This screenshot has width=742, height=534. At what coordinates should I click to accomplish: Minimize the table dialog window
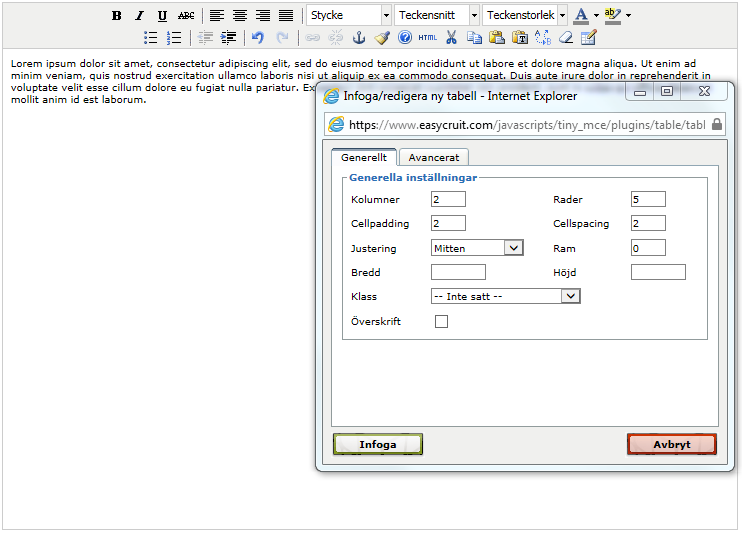640,92
